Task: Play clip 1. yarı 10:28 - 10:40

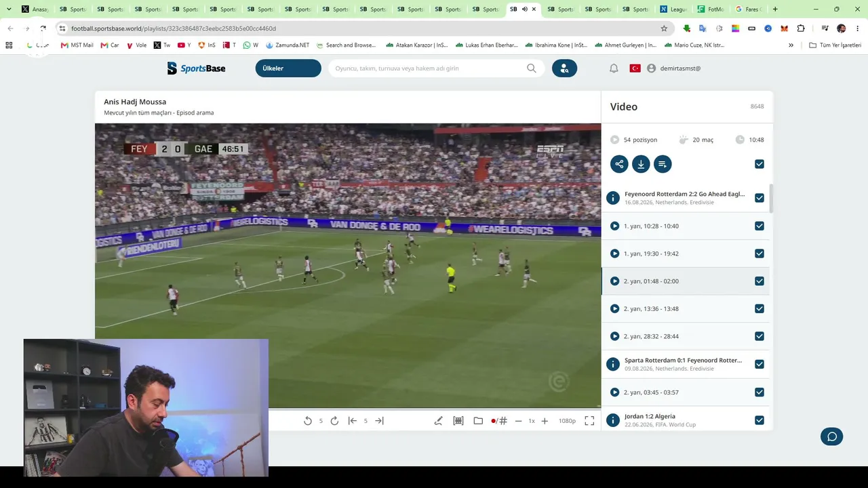Action: click(614, 226)
